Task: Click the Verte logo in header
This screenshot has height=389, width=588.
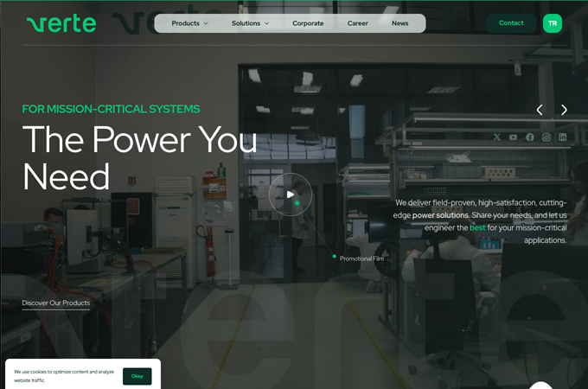Action: pos(61,23)
